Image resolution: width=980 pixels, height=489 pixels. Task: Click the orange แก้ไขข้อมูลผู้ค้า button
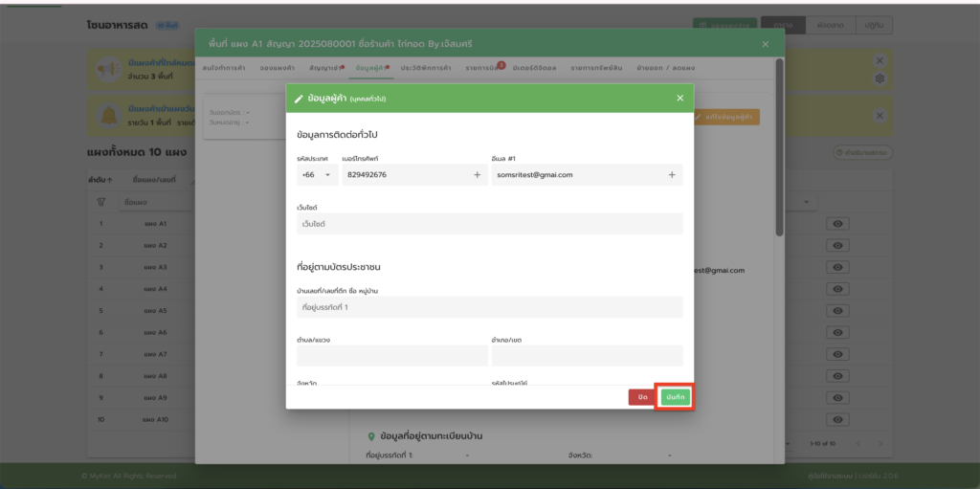727,117
